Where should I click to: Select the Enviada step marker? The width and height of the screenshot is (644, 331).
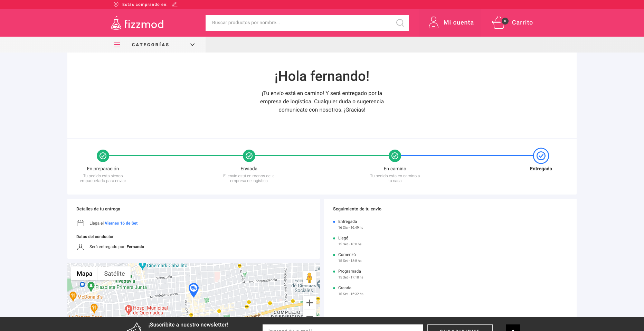tap(249, 156)
